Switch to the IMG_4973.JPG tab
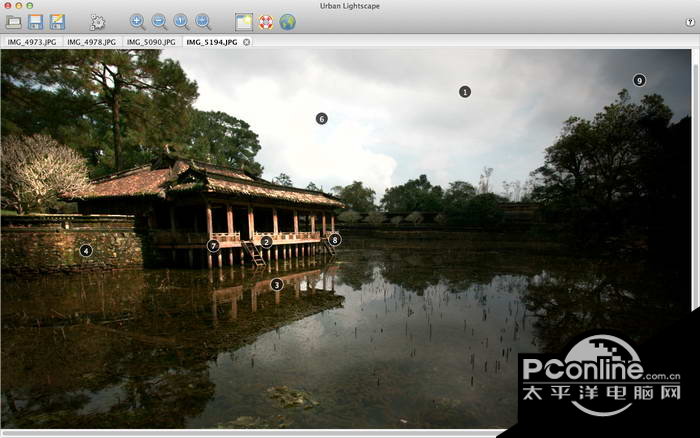The image size is (700, 438). [x=31, y=42]
